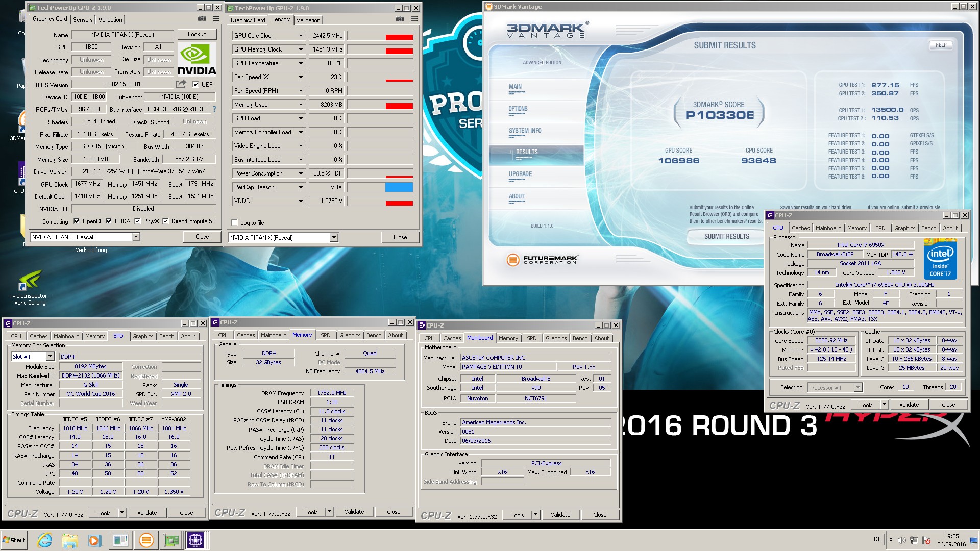Open Caches tab in CPU-Z CPU window

point(800,228)
